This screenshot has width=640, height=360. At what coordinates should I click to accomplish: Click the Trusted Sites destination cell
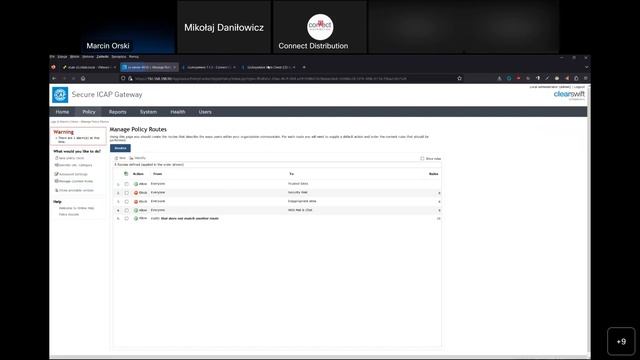298,184
